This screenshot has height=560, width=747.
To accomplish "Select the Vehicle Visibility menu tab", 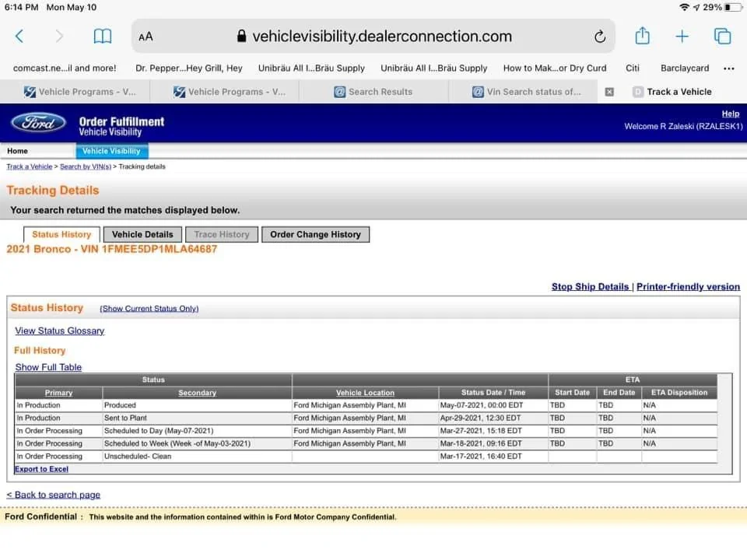I will click(x=111, y=151).
